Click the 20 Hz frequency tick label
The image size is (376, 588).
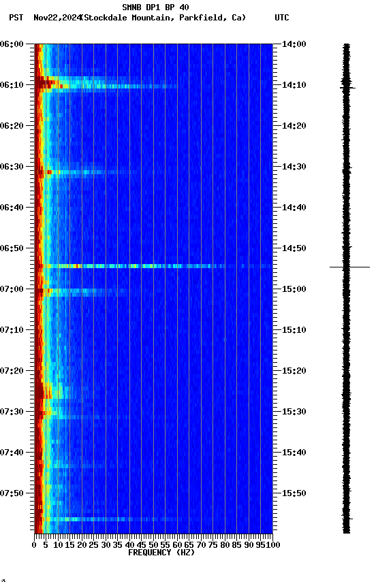coord(82,546)
